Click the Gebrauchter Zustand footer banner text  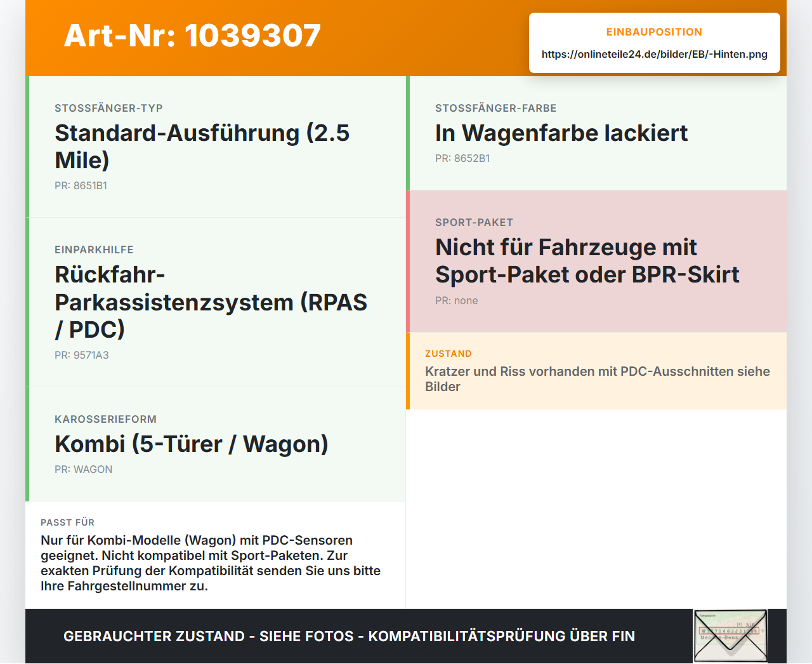(x=349, y=636)
